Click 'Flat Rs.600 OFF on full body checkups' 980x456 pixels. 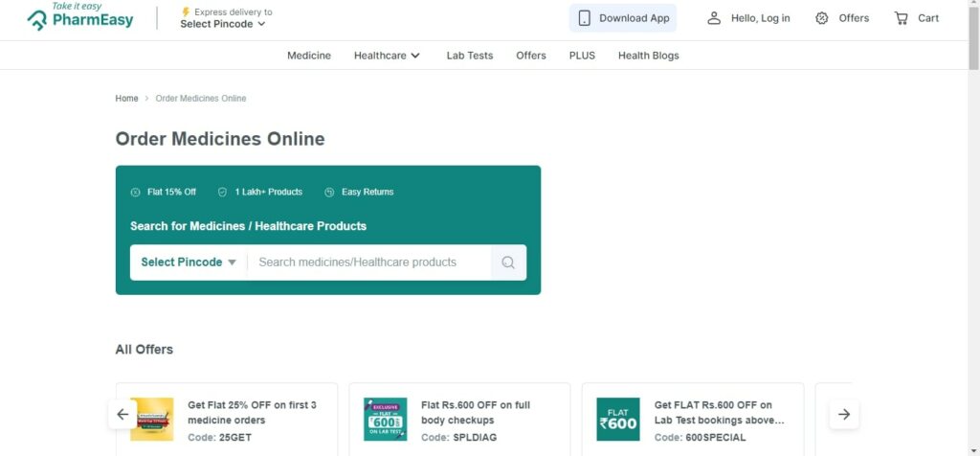[475, 412]
